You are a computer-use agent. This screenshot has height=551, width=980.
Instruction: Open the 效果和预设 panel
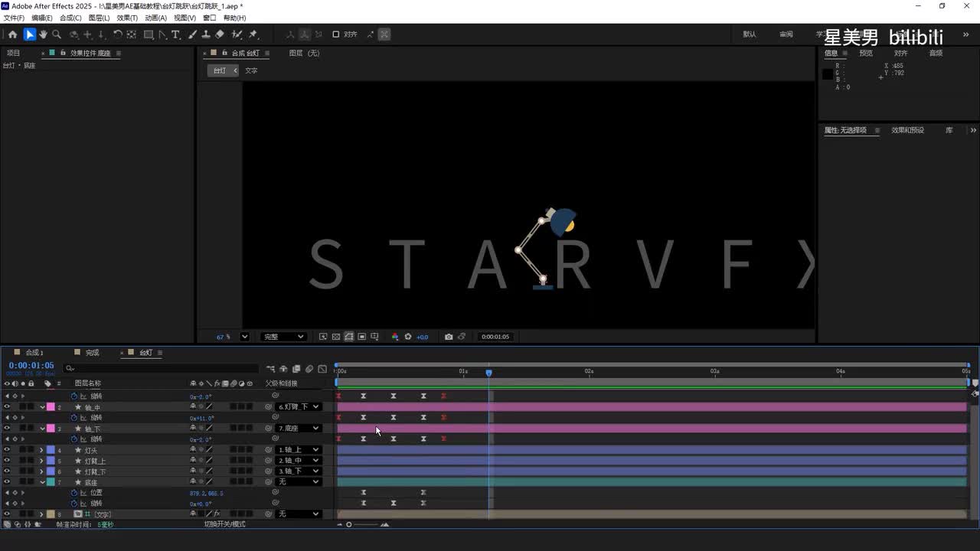point(908,130)
